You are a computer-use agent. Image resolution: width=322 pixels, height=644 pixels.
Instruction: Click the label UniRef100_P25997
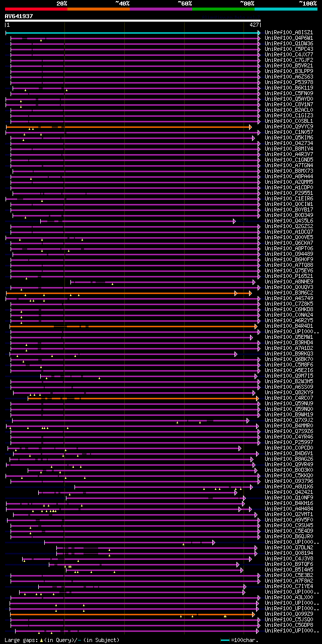(x=289, y=443)
